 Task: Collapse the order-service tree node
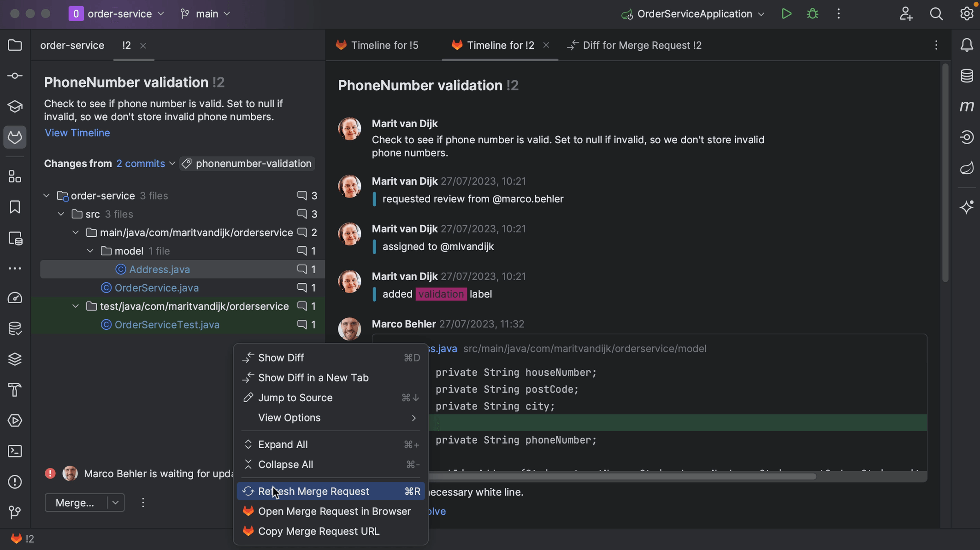(x=47, y=196)
